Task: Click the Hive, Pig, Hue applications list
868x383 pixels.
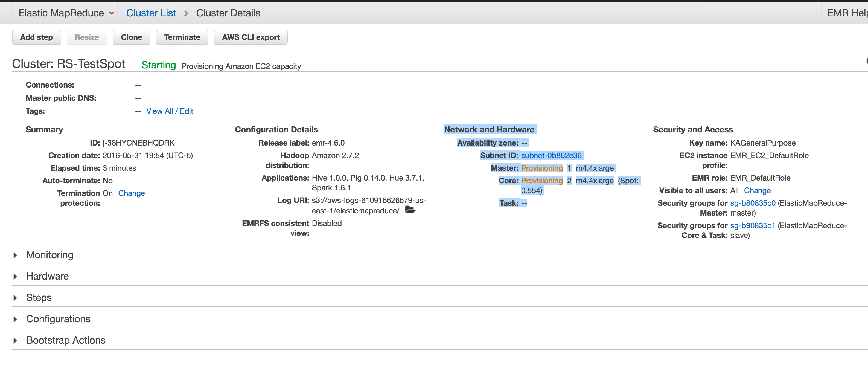Action: [x=368, y=183]
